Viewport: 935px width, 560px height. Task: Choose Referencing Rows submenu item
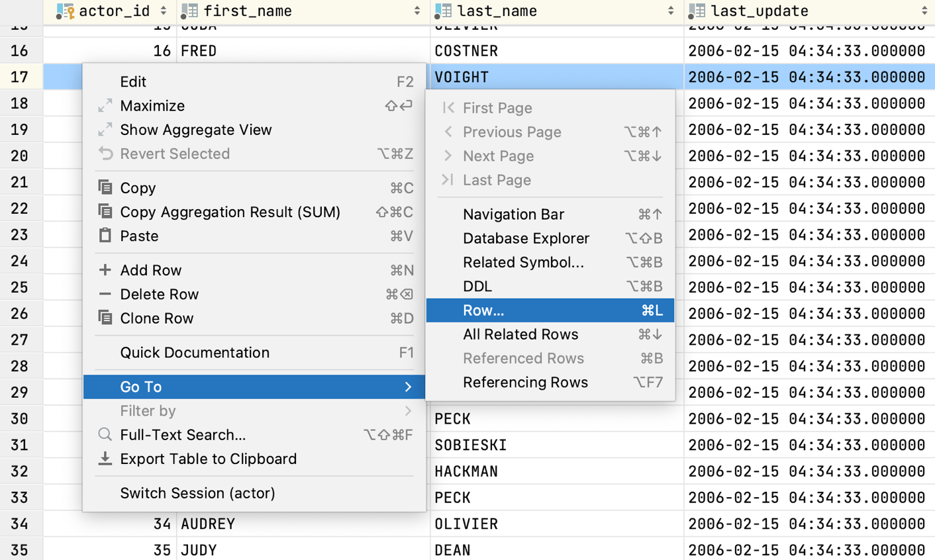550,382
